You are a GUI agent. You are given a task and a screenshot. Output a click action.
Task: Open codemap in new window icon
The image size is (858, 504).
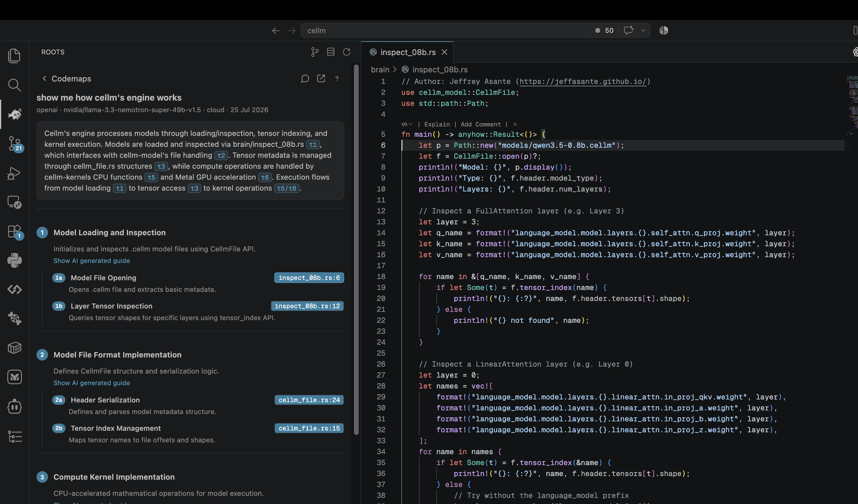321,79
